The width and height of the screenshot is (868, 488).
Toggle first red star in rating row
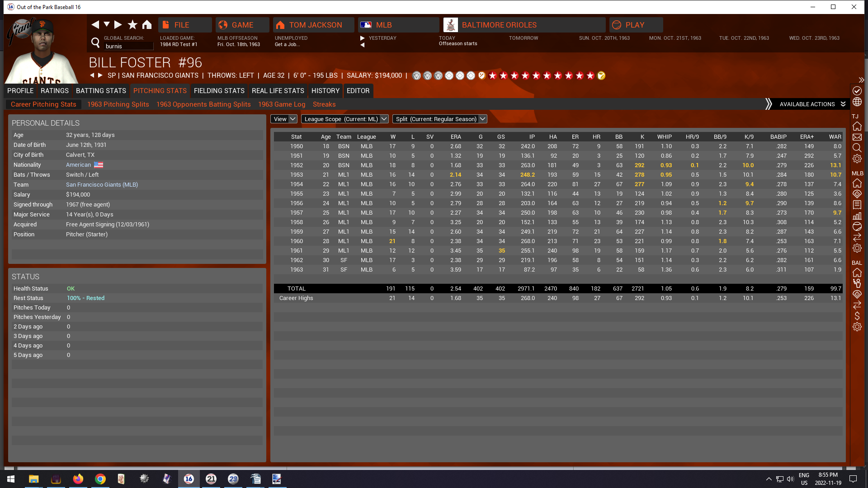pyautogui.click(x=493, y=76)
